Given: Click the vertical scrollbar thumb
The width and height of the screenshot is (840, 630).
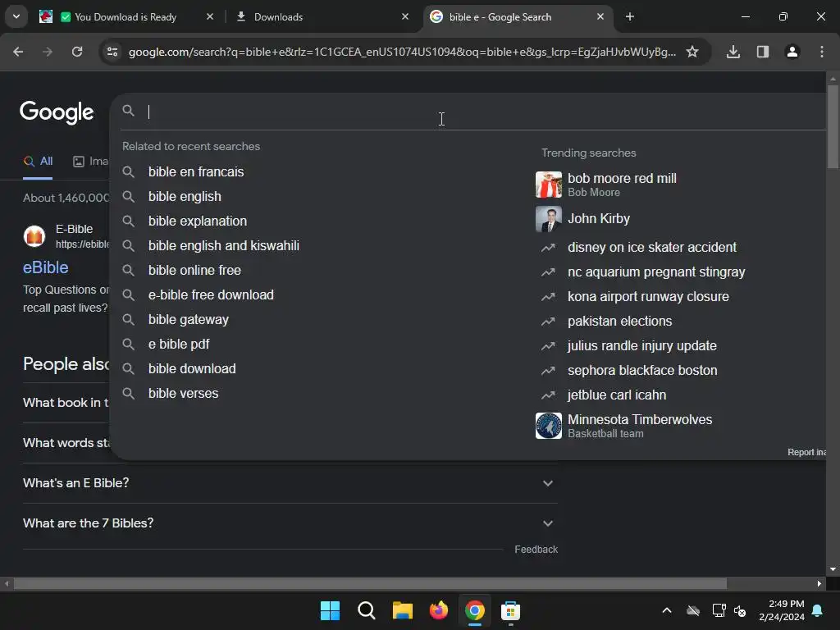Looking at the screenshot, I should pos(833,127).
